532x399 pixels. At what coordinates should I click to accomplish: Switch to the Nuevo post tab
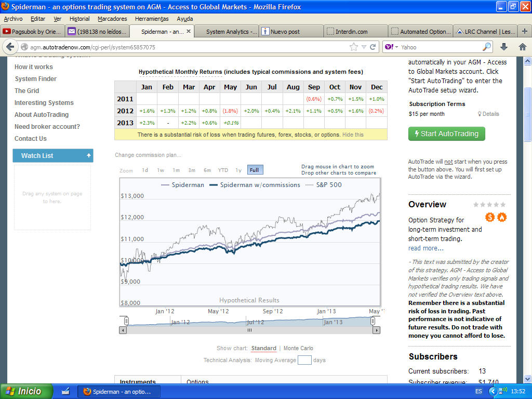click(x=291, y=31)
